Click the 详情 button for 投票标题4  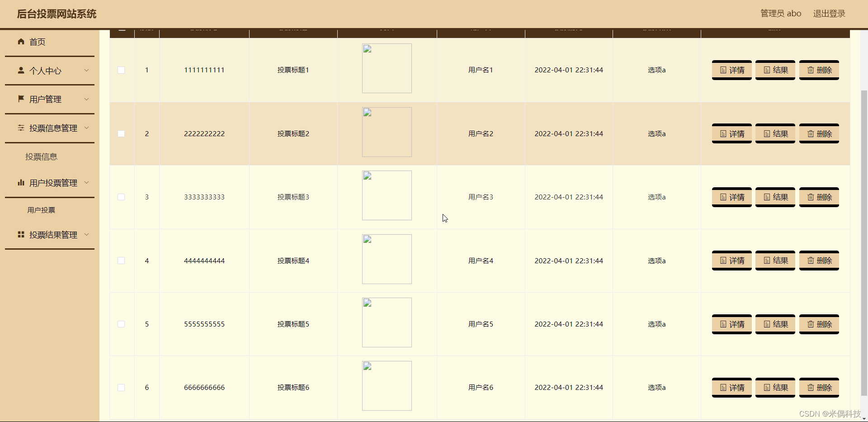pos(731,261)
